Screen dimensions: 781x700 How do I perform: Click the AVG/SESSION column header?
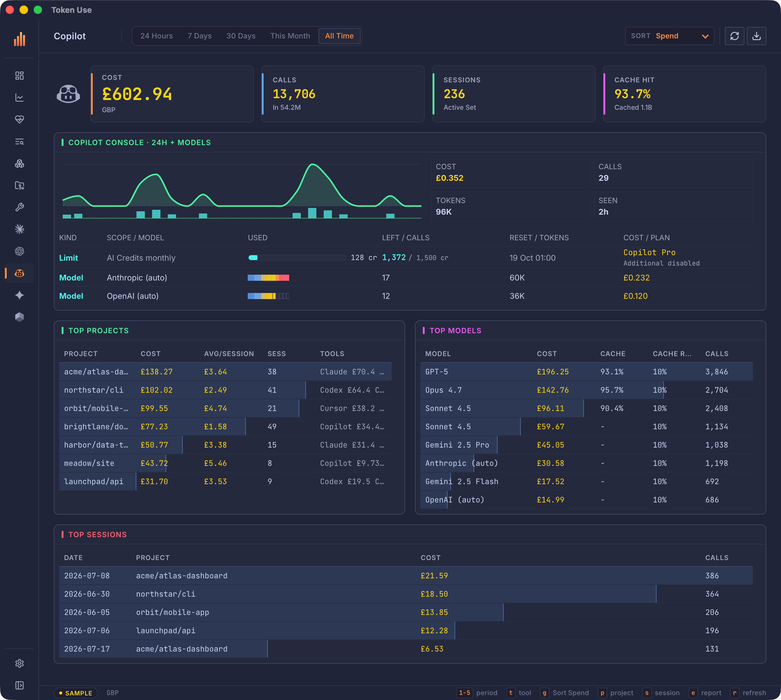(229, 353)
